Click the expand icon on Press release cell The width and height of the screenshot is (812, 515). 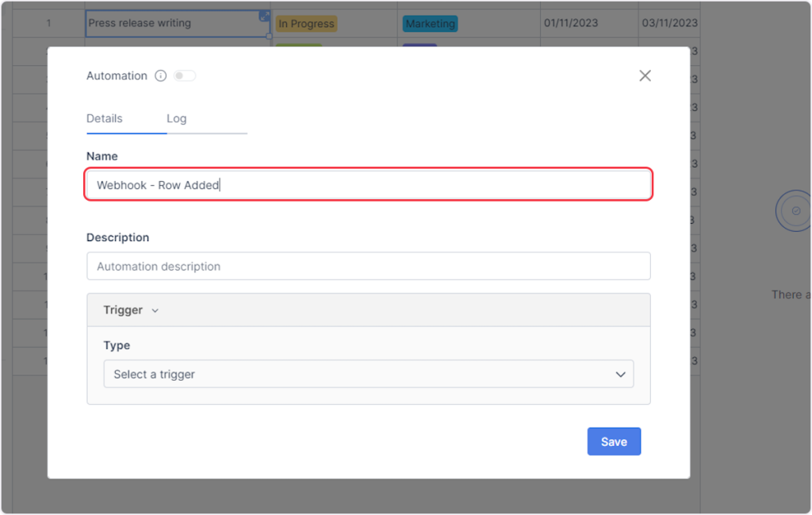pos(264,17)
